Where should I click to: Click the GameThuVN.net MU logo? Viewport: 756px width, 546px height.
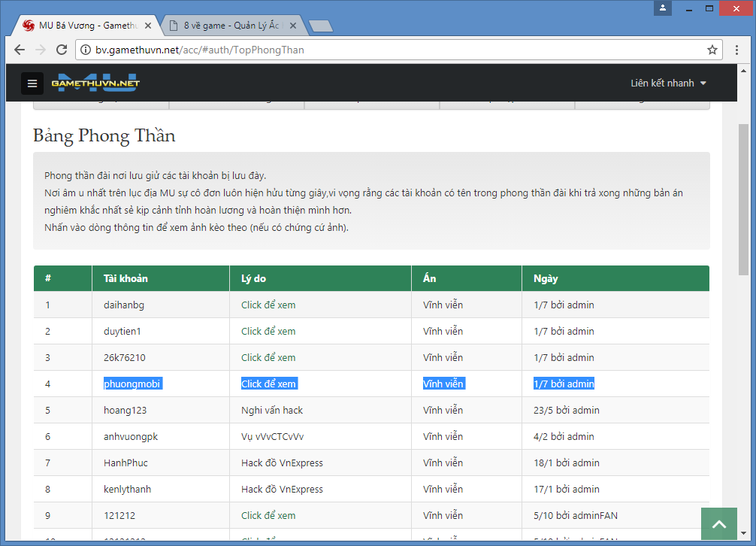95,83
